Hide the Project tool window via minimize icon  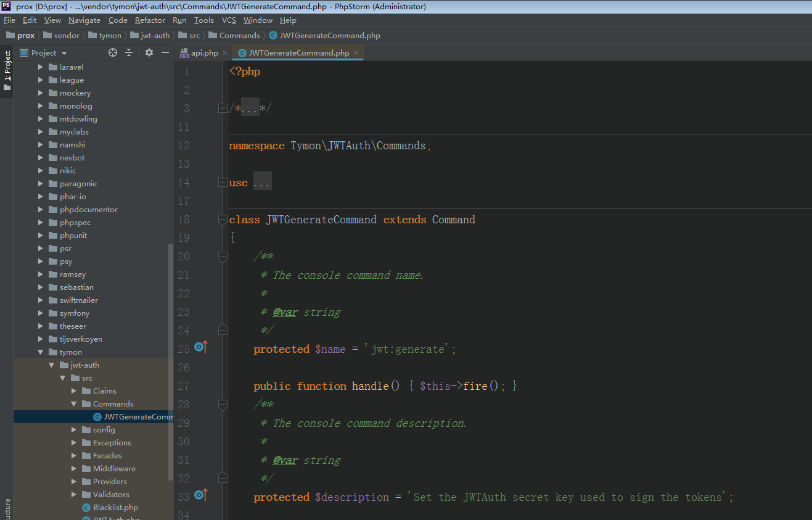point(164,52)
